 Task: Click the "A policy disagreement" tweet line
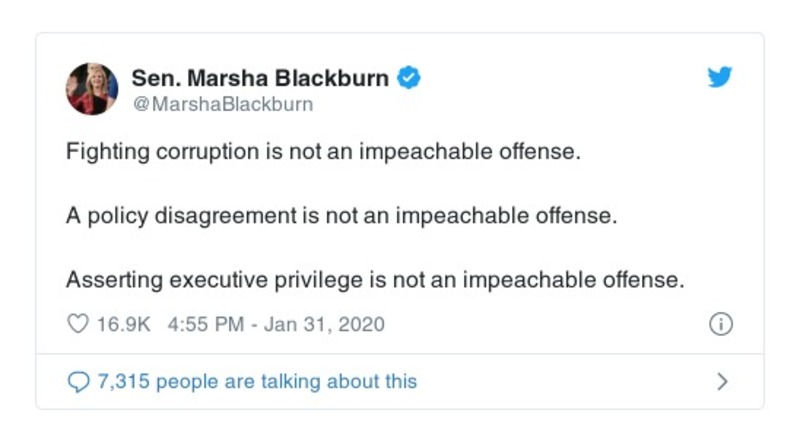pos(340,217)
